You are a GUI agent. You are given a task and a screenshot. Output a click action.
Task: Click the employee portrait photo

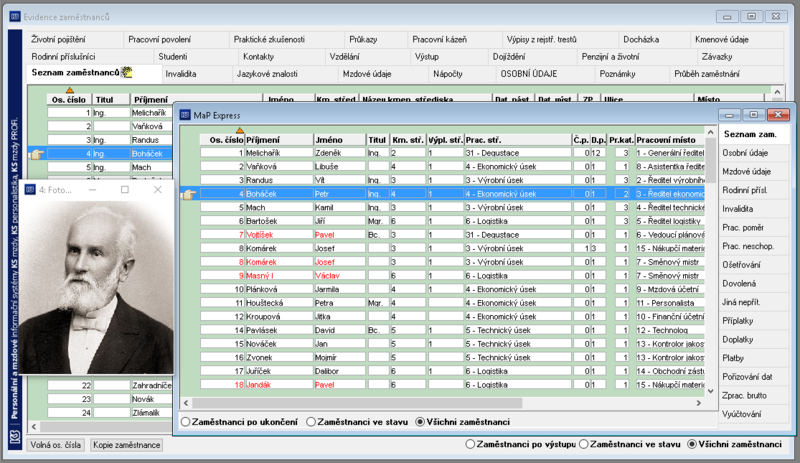coord(96,287)
